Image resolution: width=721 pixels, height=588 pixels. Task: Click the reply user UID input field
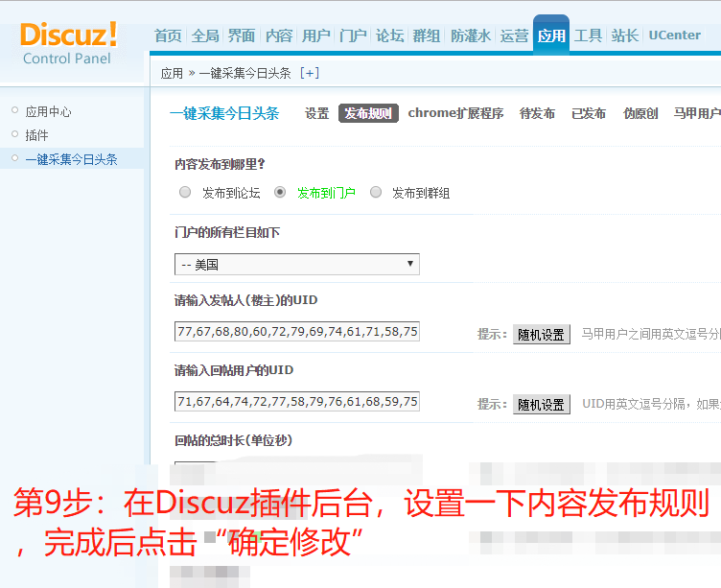click(x=297, y=402)
